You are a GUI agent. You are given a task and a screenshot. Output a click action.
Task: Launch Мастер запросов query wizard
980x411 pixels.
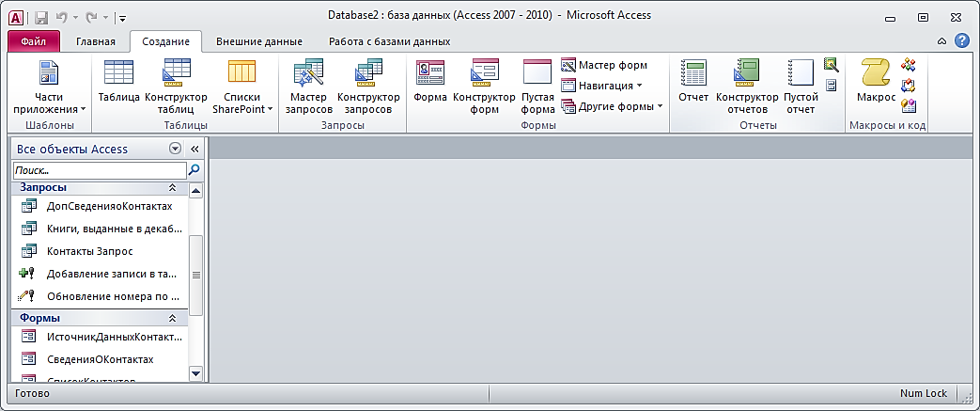pyautogui.click(x=308, y=87)
